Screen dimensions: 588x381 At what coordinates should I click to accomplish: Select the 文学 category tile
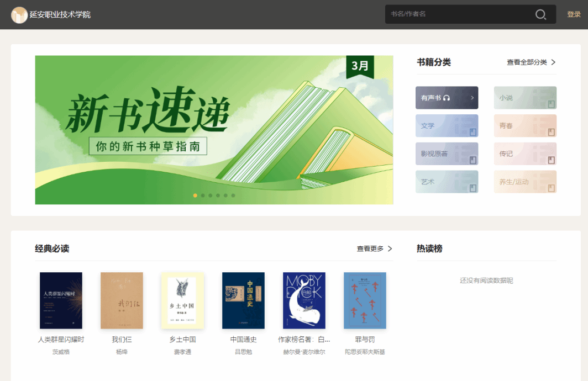tap(447, 126)
